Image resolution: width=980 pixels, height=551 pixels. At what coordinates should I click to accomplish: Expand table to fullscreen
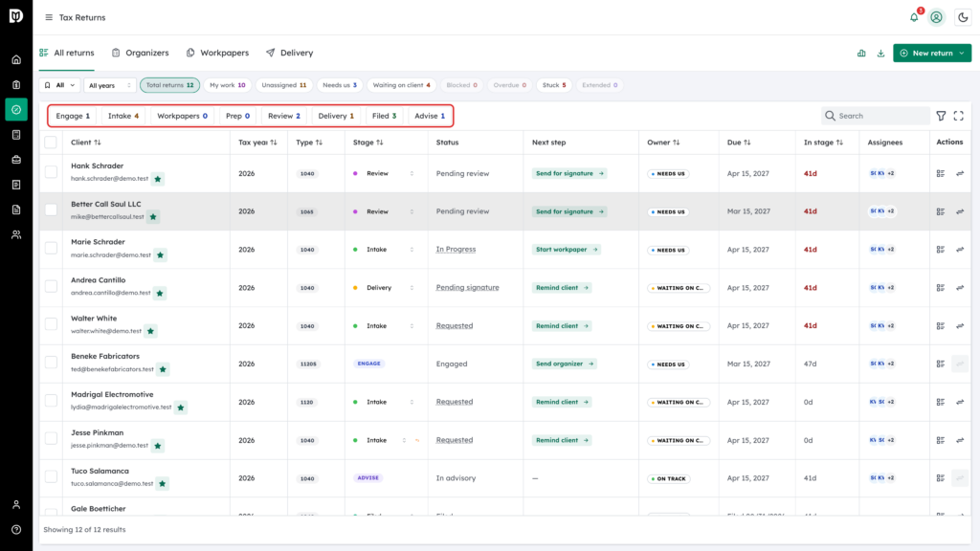(958, 116)
